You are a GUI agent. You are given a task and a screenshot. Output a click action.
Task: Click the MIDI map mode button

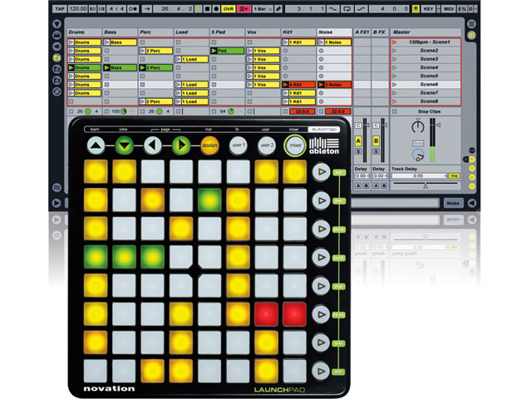point(449,9)
